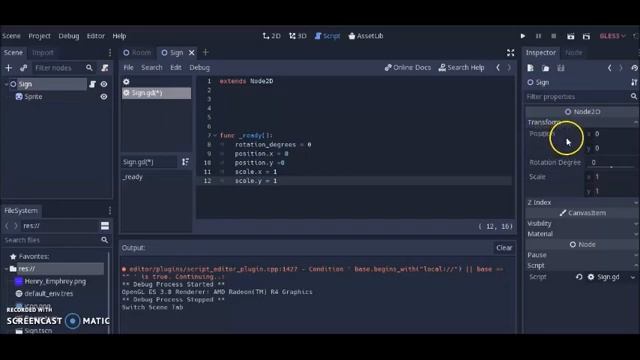Viewport: 640px width, 360px height.
Task: Go to previous object in Inspector history
Action: click(609, 68)
